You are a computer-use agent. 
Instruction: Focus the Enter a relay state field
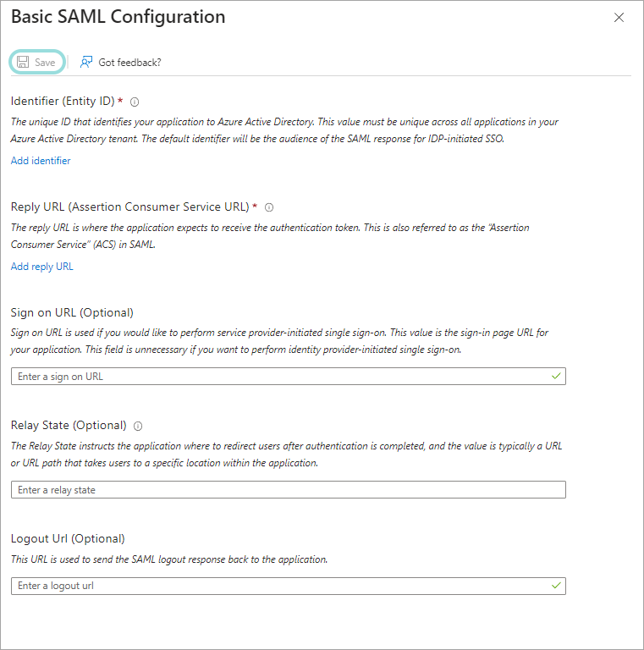pos(289,490)
